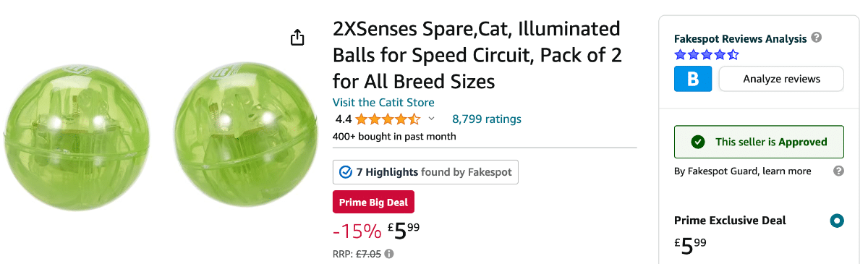This screenshot has height=264, width=868.
Task: Click the help icon beside Fakespot Guard learn more
Action: (838, 171)
